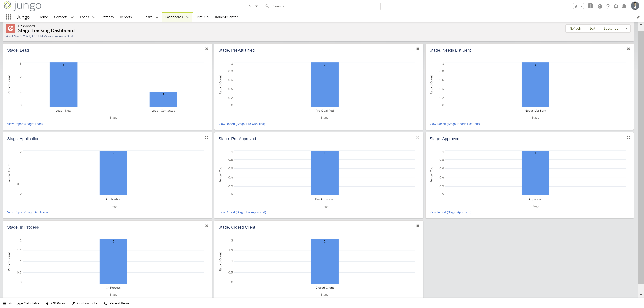Click the Help question mark icon
The width and height of the screenshot is (644, 308).
pyautogui.click(x=608, y=6)
